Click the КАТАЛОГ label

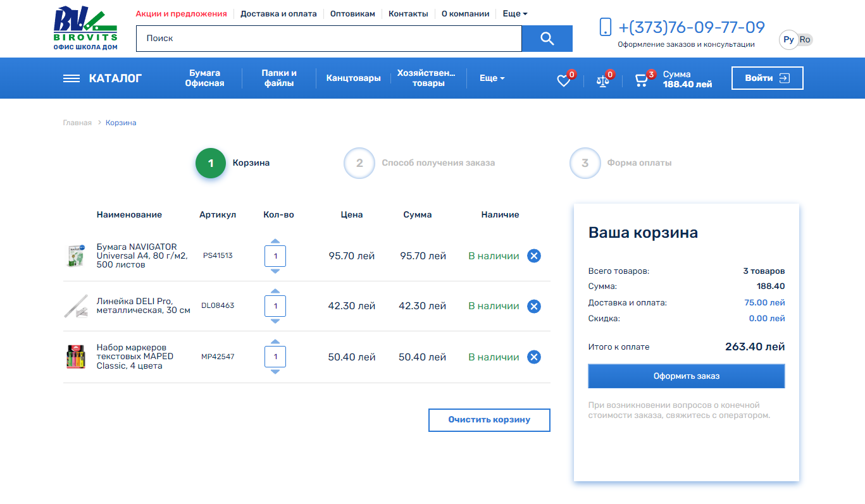click(x=116, y=78)
